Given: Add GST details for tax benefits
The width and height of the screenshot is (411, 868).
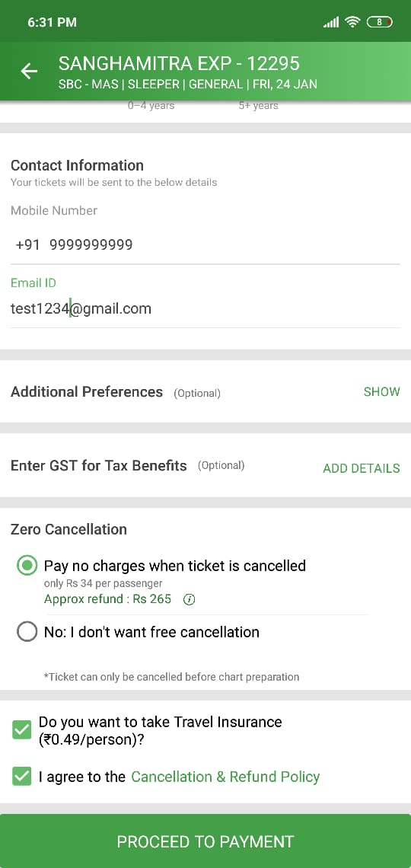Looking at the screenshot, I should point(362,468).
